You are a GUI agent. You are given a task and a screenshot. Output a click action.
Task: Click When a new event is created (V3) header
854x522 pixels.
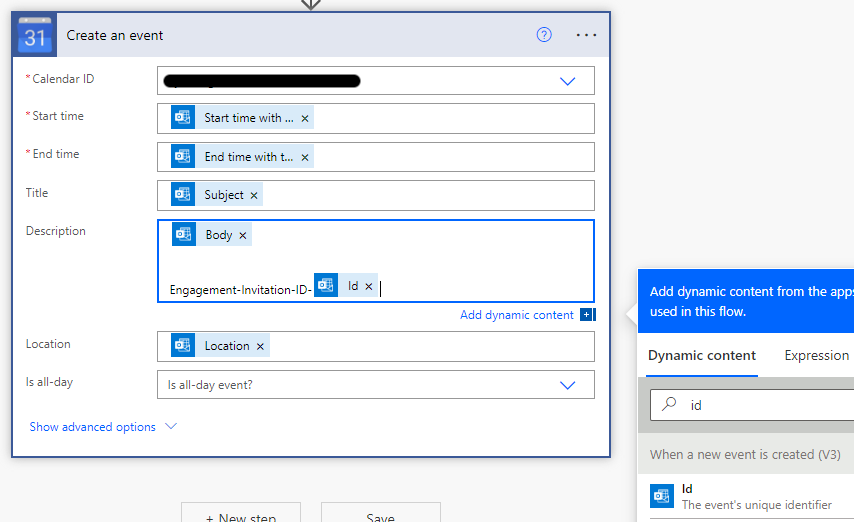[745, 454]
